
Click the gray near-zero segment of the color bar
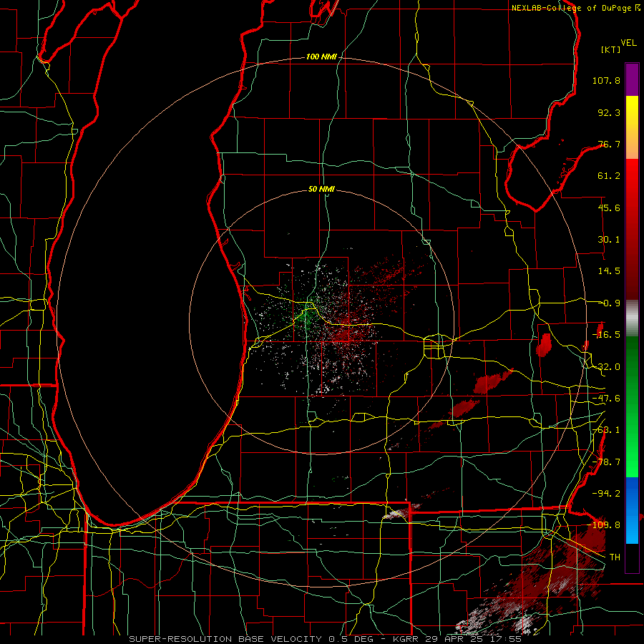(x=632, y=318)
